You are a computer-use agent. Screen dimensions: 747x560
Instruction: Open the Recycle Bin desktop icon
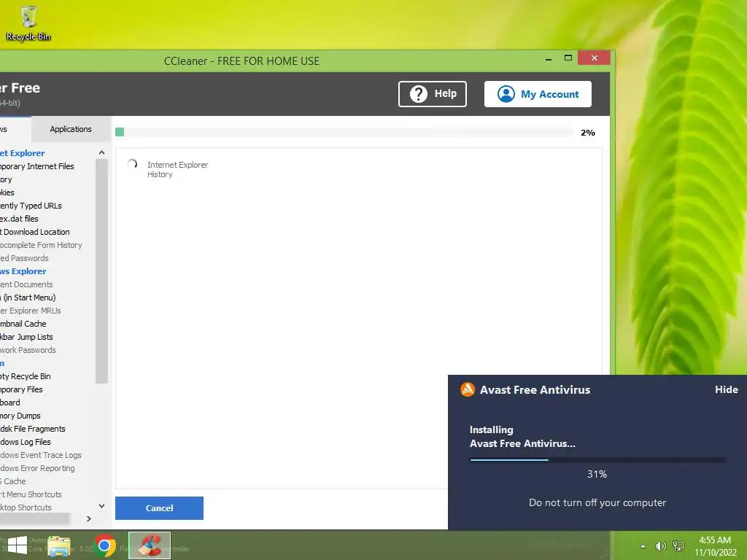pyautogui.click(x=28, y=23)
